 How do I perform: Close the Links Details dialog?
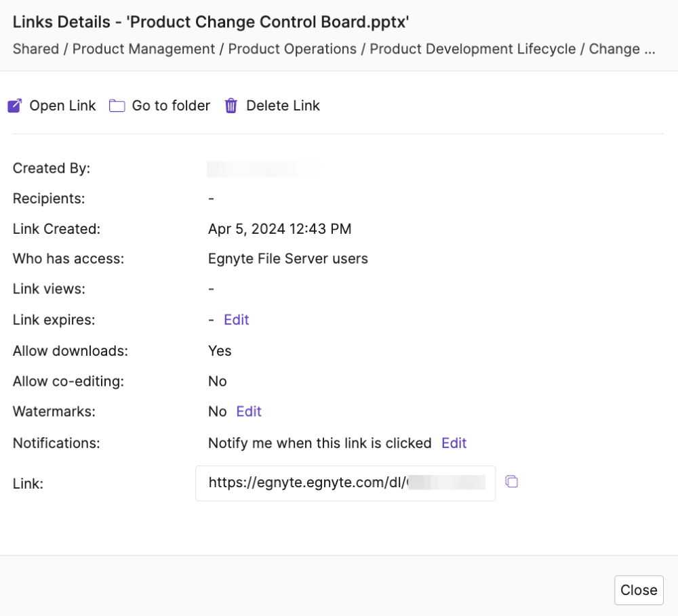[x=638, y=590]
